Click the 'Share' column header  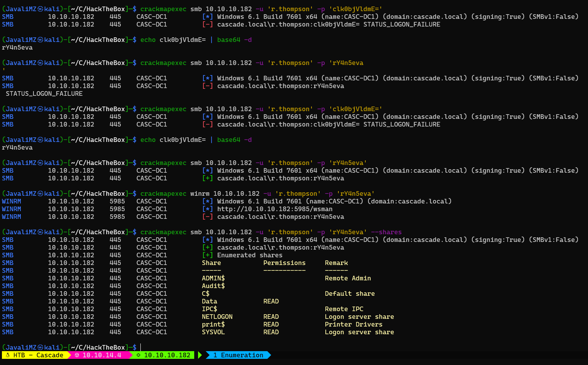212,263
